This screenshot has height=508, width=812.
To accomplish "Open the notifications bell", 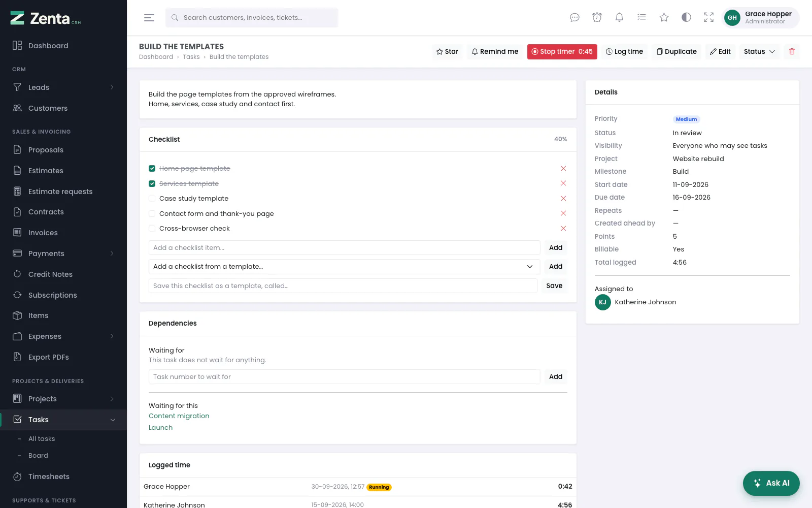I will (x=619, y=18).
